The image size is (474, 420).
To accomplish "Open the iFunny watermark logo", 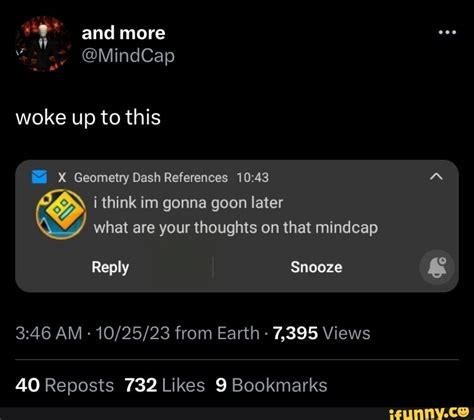I will [x=428, y=413].
